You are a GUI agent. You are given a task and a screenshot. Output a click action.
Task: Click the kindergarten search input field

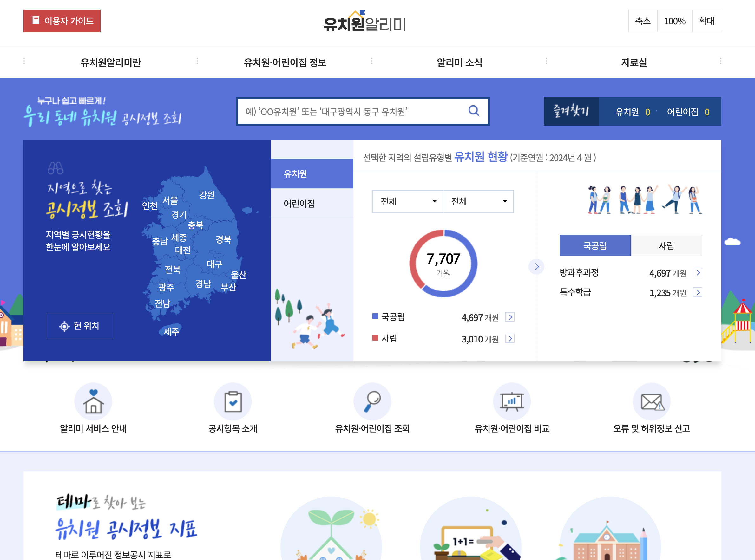click(352, 112)
